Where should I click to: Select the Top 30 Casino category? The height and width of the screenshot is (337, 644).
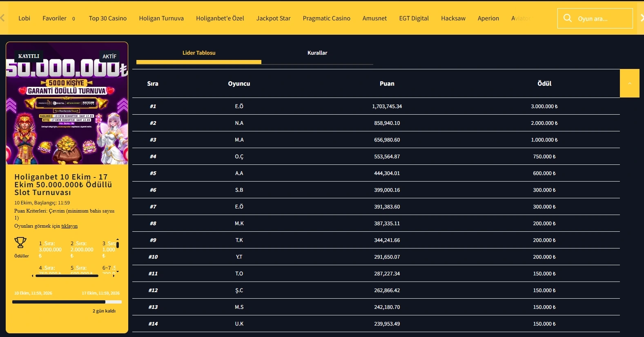click(x=108, y=18)
